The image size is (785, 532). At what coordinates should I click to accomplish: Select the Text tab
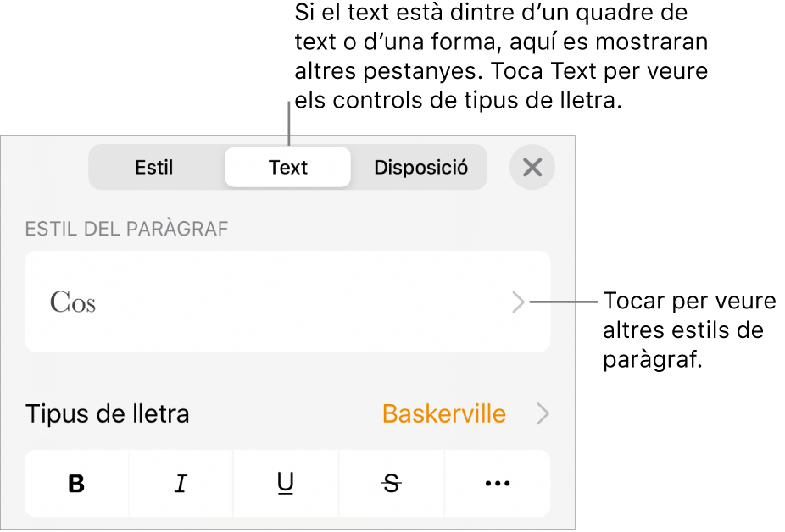point(287,167)
